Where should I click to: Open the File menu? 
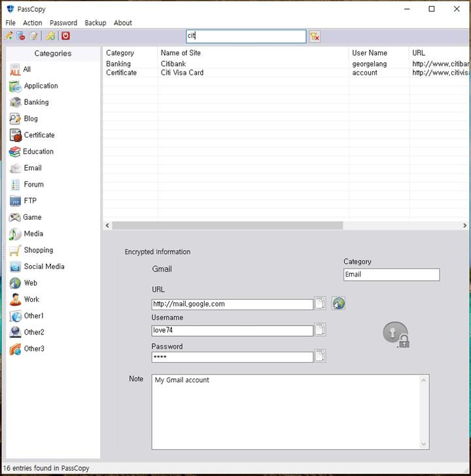click(x=10, y=23)
